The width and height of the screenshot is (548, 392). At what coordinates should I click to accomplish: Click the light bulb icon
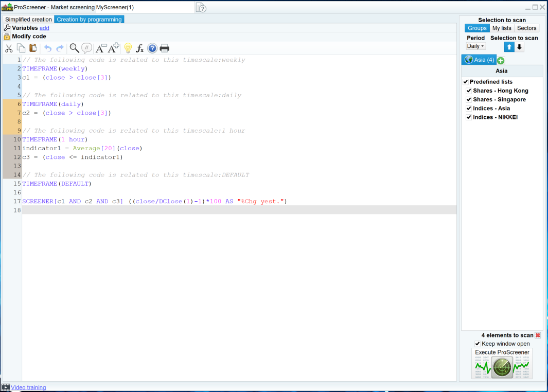click(128, 48)
